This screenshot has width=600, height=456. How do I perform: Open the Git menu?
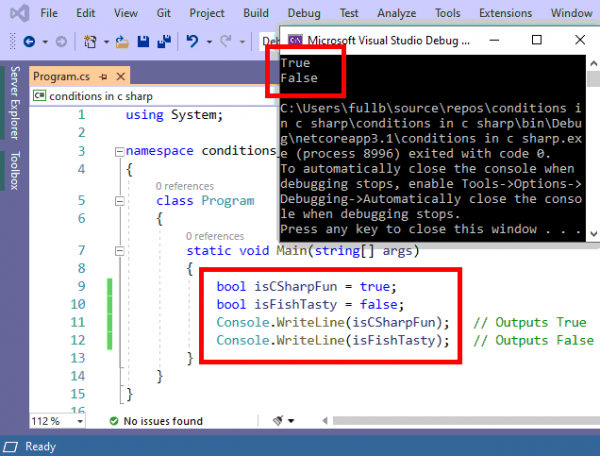[x=164, y=13]
